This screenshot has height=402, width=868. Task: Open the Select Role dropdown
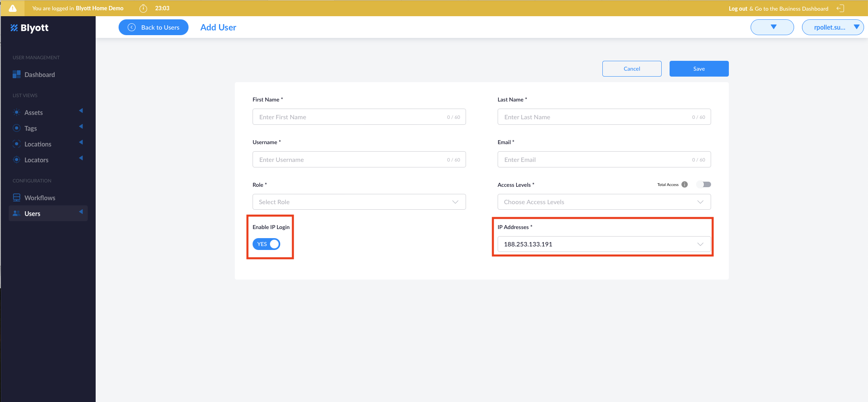(359, 202)
